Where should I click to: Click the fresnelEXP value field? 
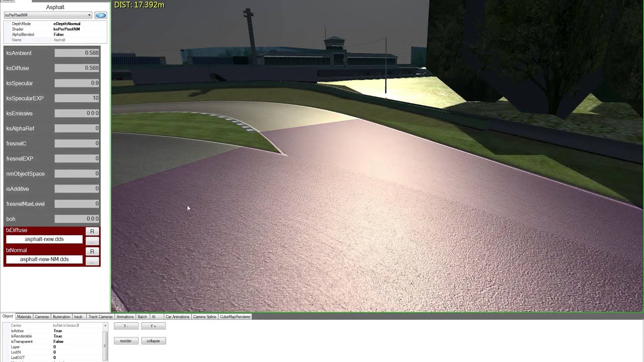(x=77, y=158)
